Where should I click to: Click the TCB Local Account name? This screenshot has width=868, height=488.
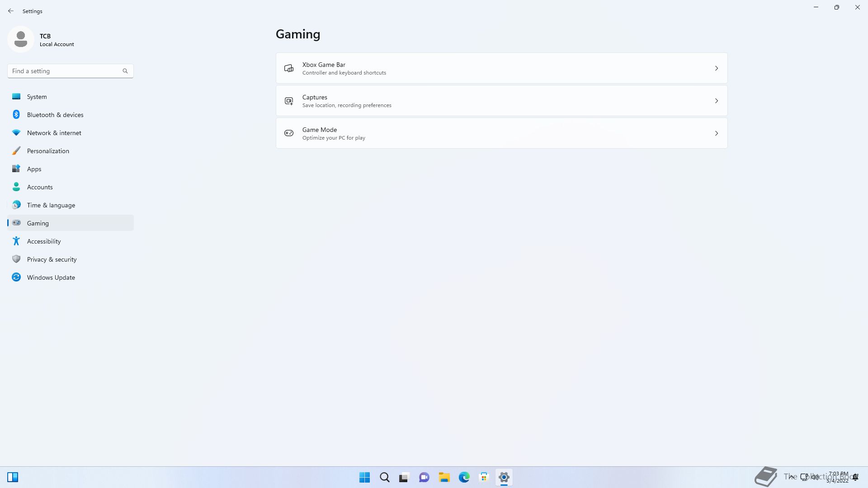57,40
